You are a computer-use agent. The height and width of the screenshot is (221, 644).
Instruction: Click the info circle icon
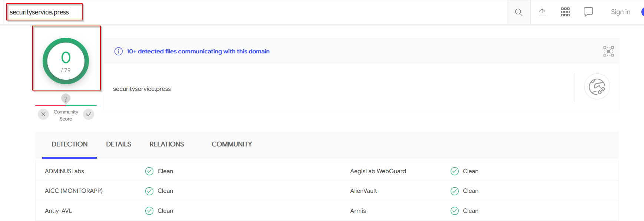coord(119,52)
